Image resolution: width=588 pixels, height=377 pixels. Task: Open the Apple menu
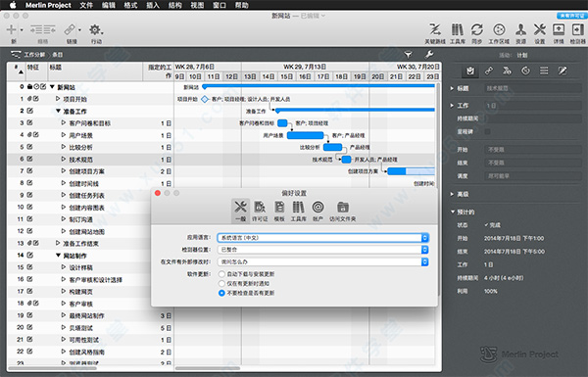pyautogui.click(x=13, y=5)
